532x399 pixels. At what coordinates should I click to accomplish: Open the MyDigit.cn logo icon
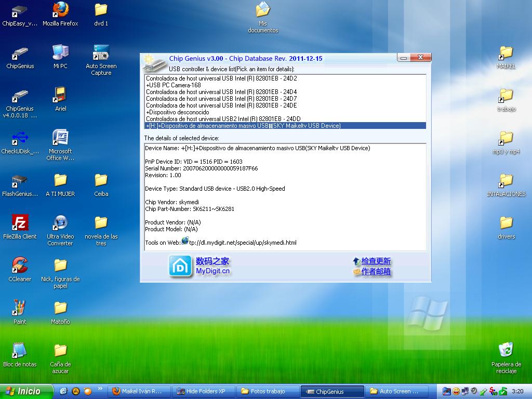click(x=180, y=265)
